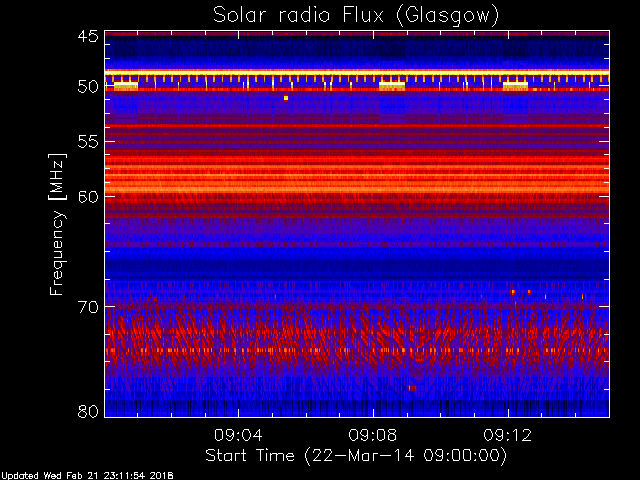The image size is (640, 480).
Task: Click the 70 frequency tick label
Action: (x=88, y=307)
